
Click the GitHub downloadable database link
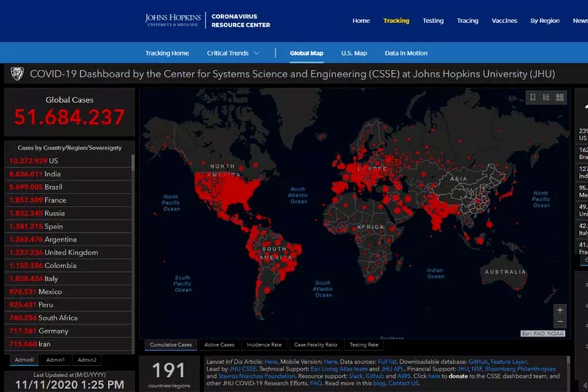pos(477,362)
